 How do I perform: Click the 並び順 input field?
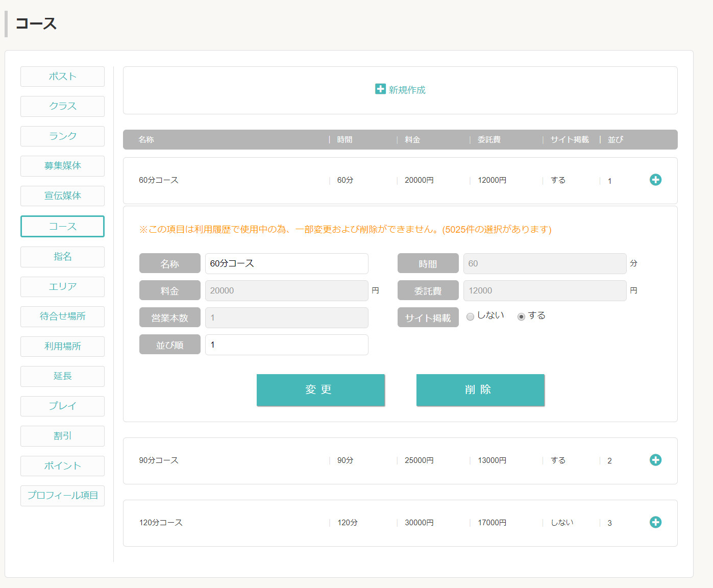[x=287, y=345]
